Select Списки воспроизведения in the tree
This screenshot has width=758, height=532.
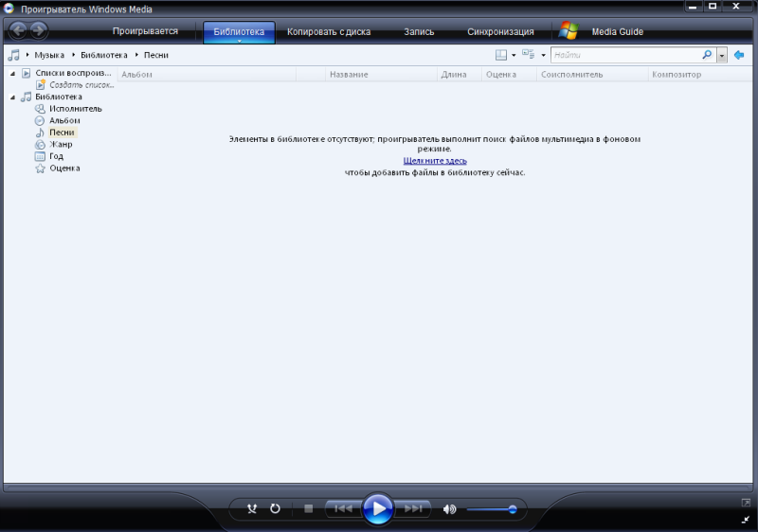73,73
